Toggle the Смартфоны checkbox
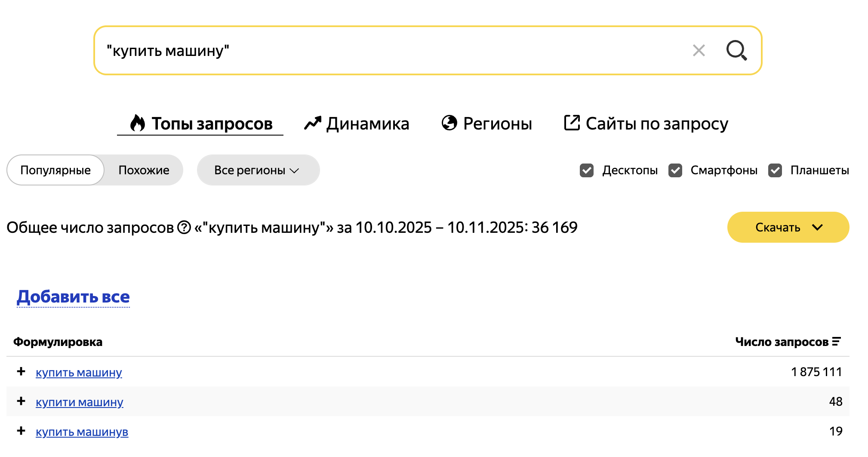 [675, 170]
